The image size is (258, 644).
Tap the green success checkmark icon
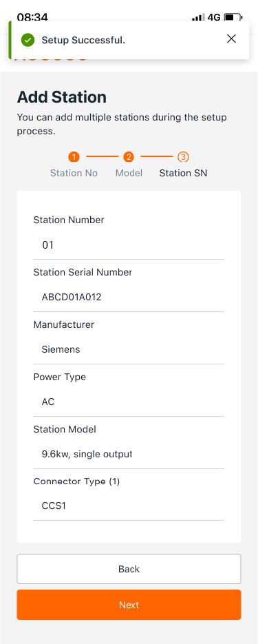click(28, 40)
